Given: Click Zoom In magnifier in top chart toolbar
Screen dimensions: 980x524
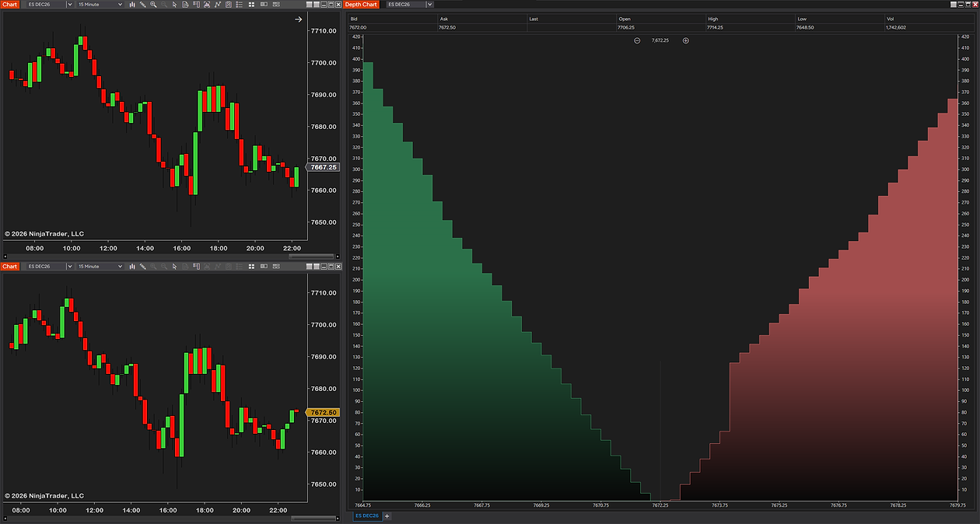Looking at the screenshot, I should (x=153, y=5).
